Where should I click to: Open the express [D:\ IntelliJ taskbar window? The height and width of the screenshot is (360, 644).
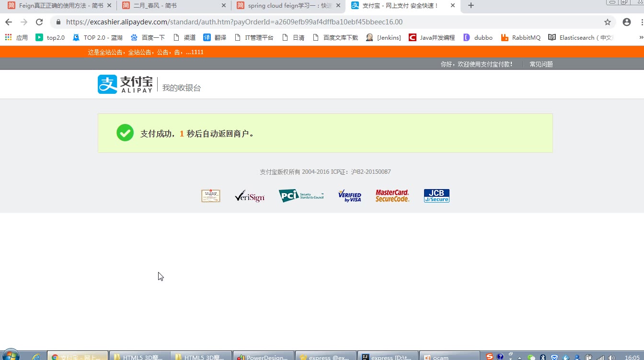[x=388, y=357]
